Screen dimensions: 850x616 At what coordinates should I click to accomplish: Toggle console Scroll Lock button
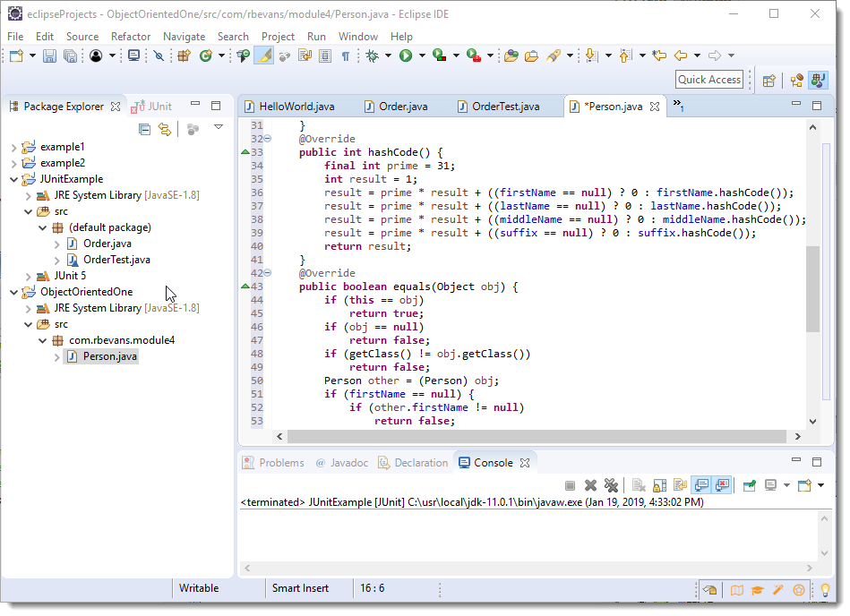coord(659,485)
